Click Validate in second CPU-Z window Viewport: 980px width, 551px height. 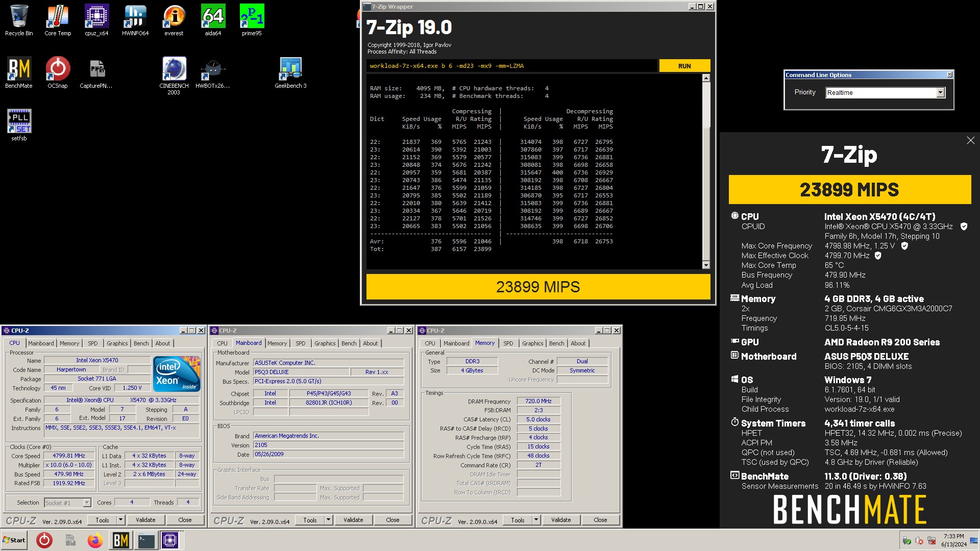(353, 520)
